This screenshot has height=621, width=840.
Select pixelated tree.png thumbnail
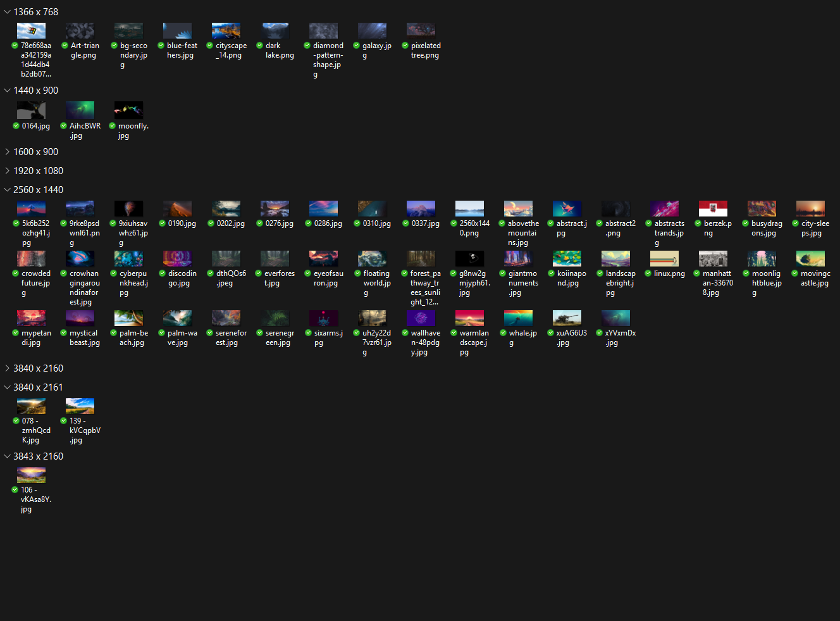421,30
